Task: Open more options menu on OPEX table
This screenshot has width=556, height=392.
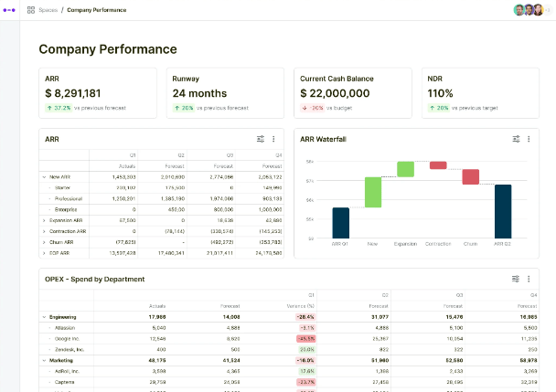Action: tap(529, 279)
